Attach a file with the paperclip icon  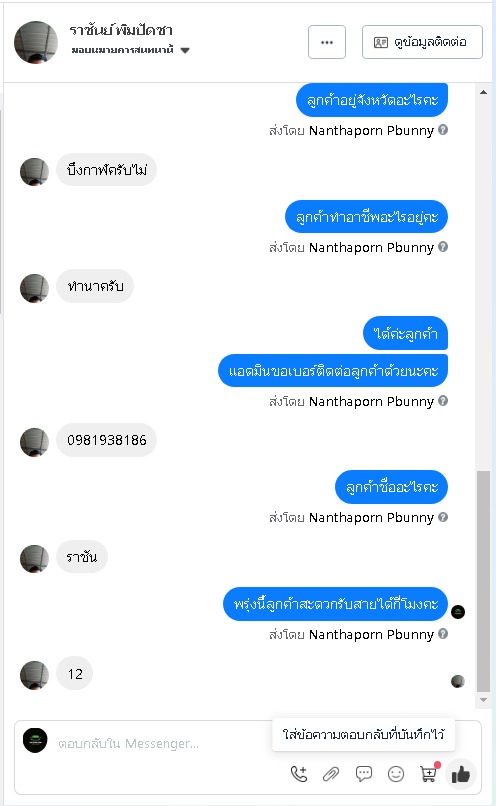click(x=331, y=774)
